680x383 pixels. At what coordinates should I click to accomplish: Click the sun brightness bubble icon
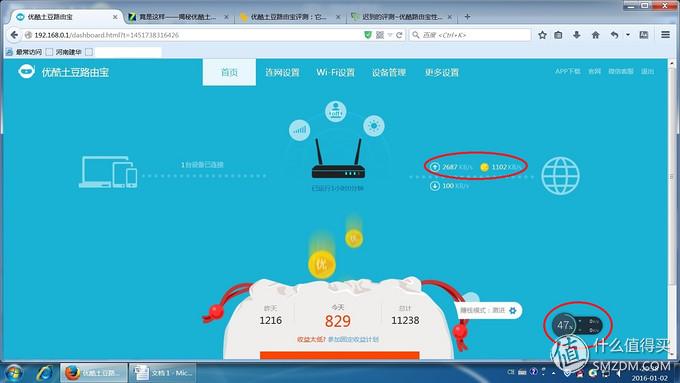[x=374, y=126]
